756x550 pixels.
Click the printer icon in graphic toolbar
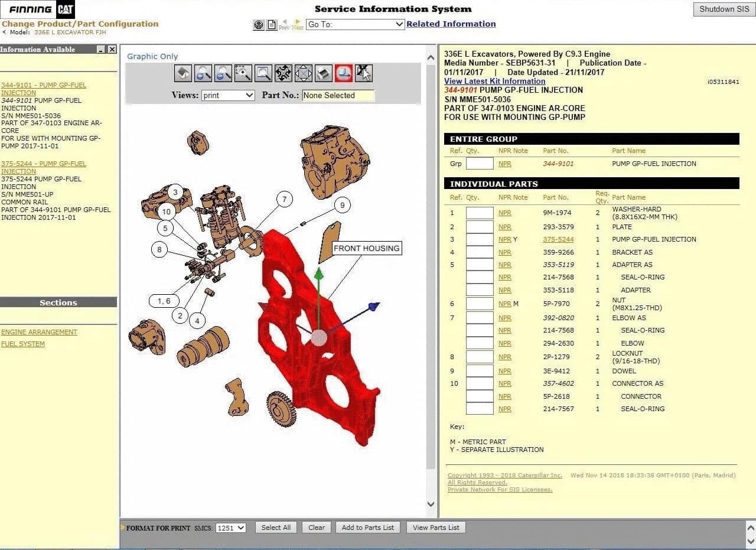(x=324, y=73)
